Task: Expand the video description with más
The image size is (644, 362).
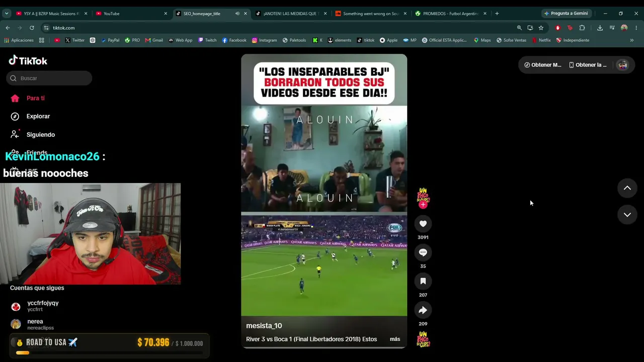Action: (x=395, y=339)
